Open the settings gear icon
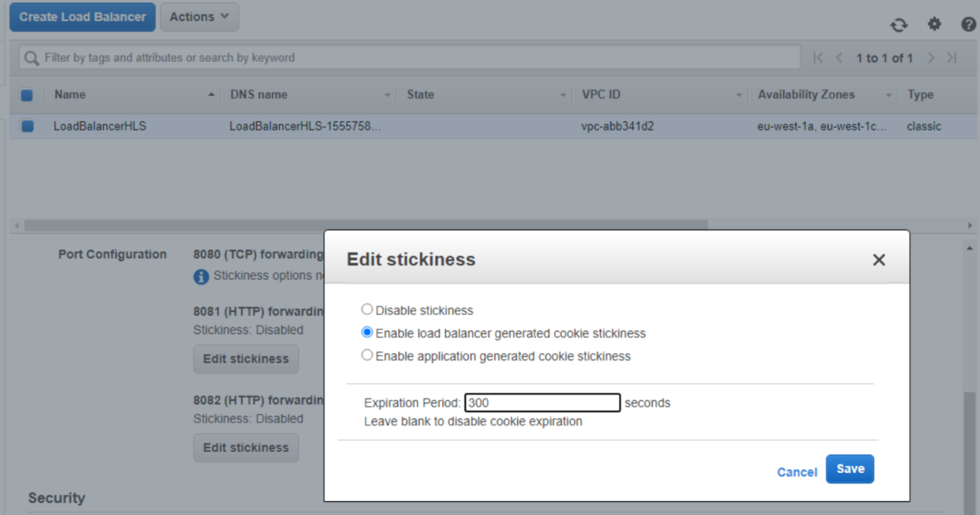The image size is (980, 515). tap(934, 25)
